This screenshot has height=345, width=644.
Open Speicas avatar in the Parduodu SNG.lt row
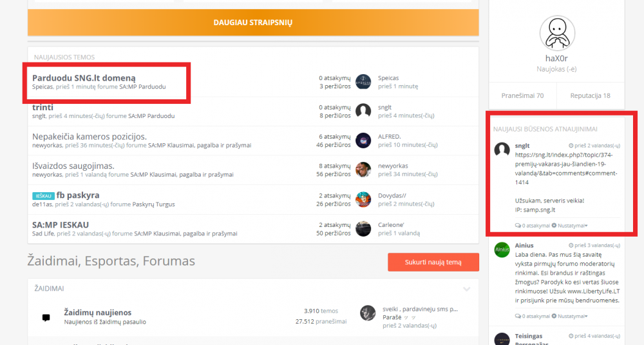[363, 82]
